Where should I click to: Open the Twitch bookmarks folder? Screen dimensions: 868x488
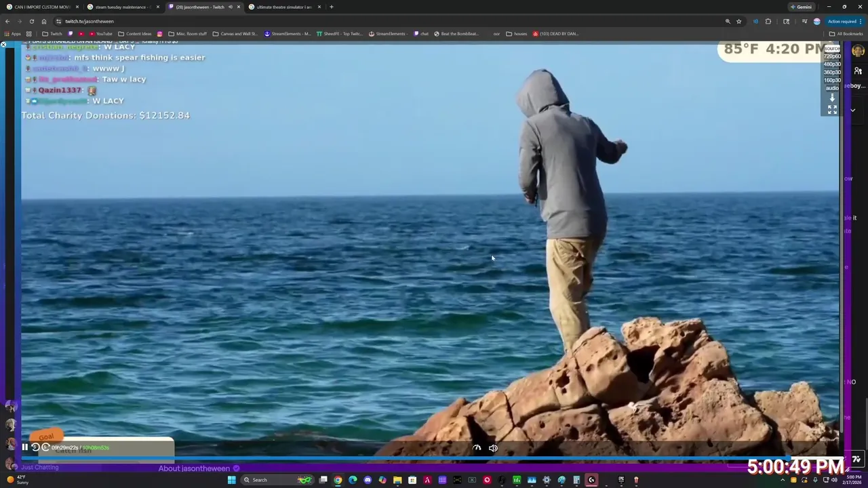coord(52,34)
